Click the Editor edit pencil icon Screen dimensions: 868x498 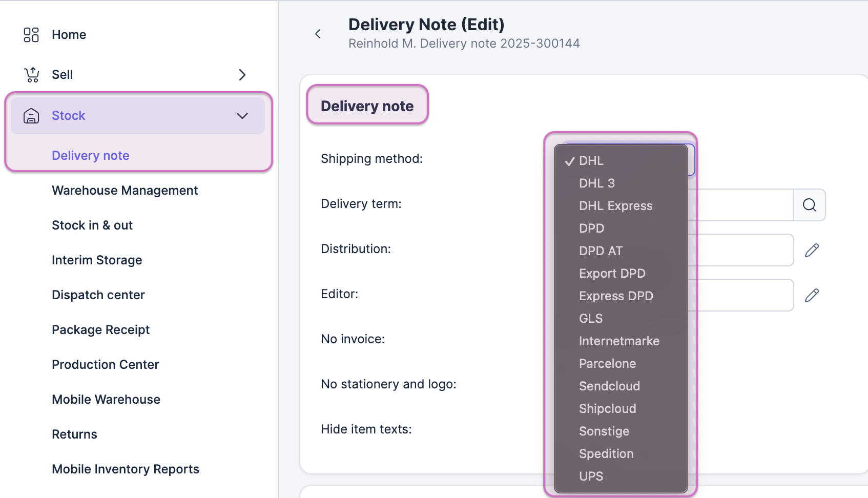point(812,295)
